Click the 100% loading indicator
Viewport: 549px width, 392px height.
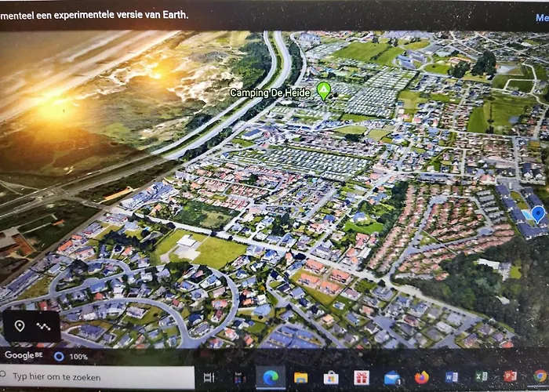[71, 357]
